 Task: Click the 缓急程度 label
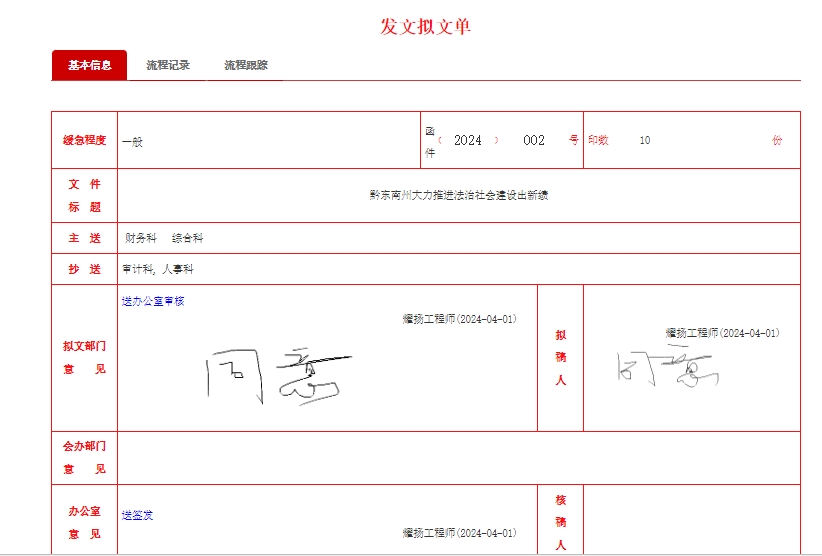[84, 140]
